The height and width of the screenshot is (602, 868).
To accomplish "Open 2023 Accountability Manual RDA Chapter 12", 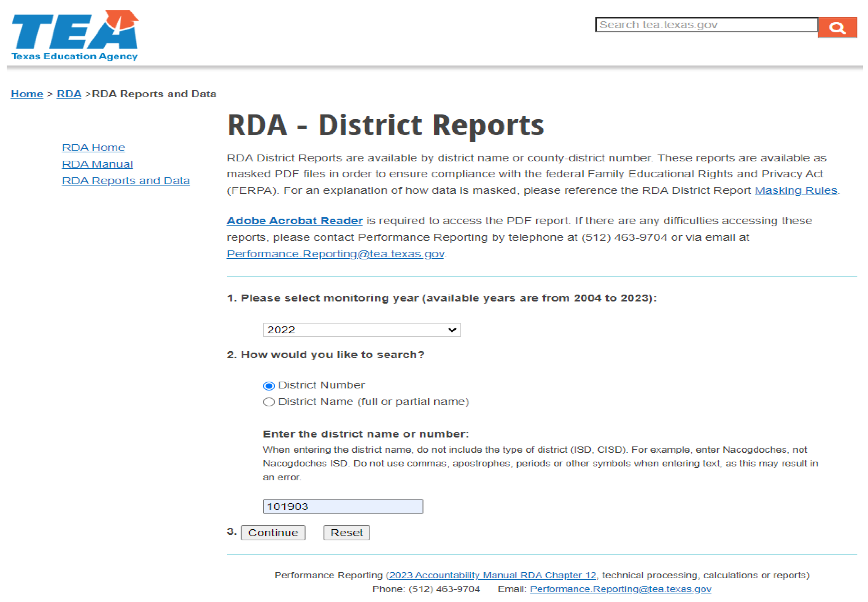I will click(x=492, y=575).
